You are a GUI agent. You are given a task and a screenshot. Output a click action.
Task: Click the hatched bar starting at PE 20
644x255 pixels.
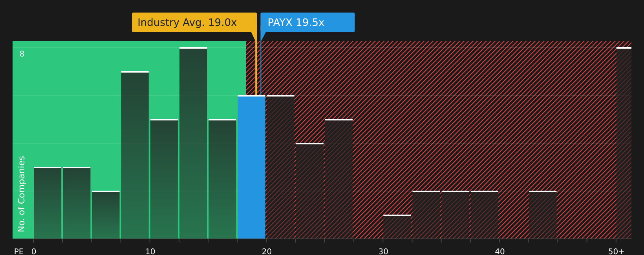point(280,167)
